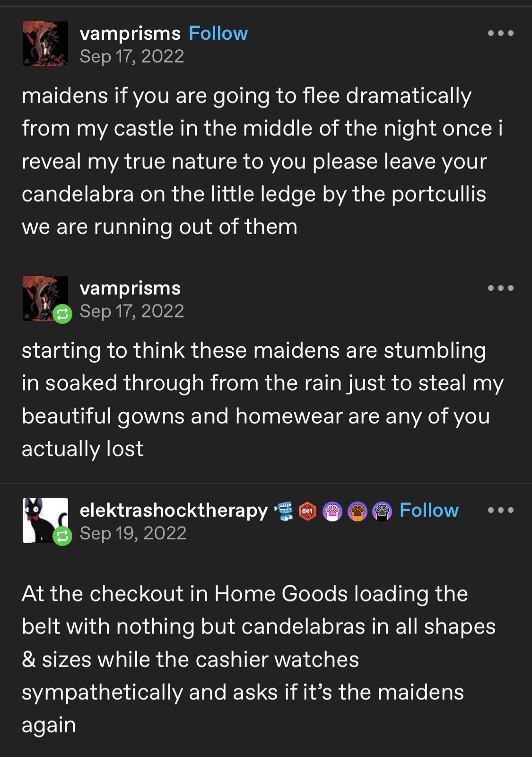Open vamprisms username on the reblog
The width and height of the screenshot is (532, 757).
[x=130, y=289]
